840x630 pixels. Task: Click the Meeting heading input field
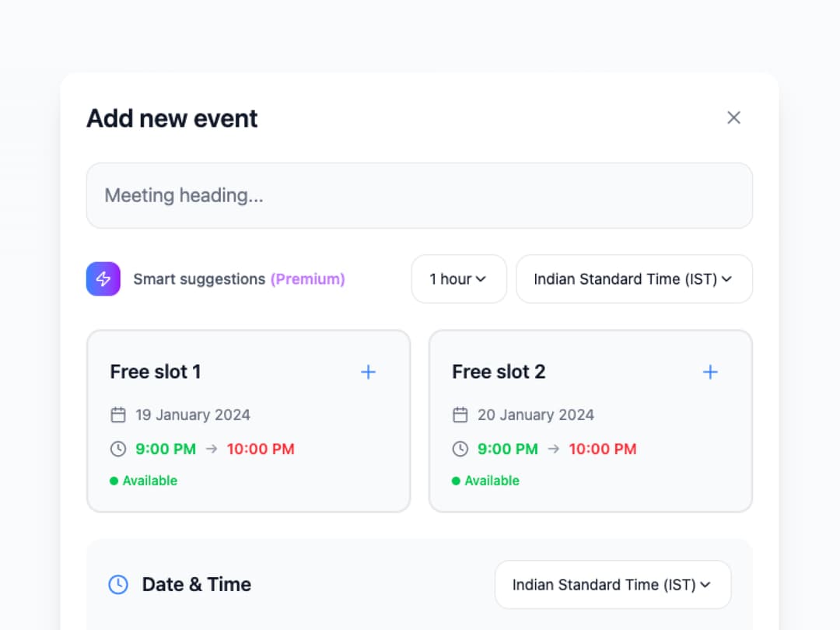419,195
